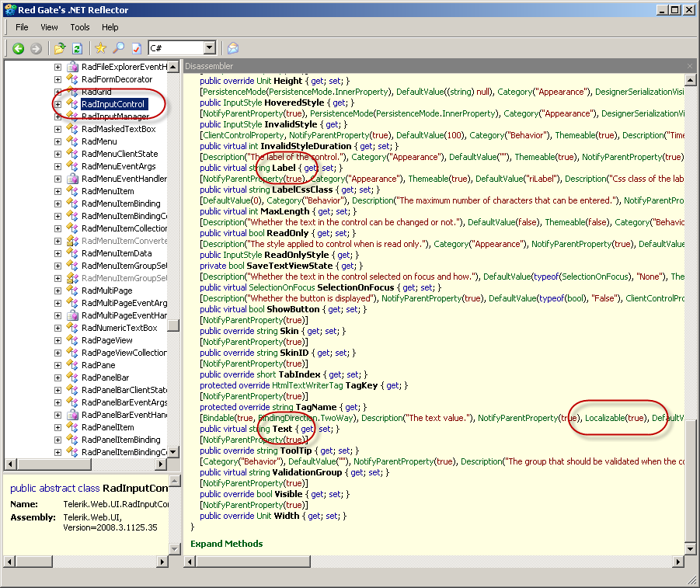The image size is (700, 588).
Task: Click the Options checklist toolbar icon
Action: [x=137, y=48]
